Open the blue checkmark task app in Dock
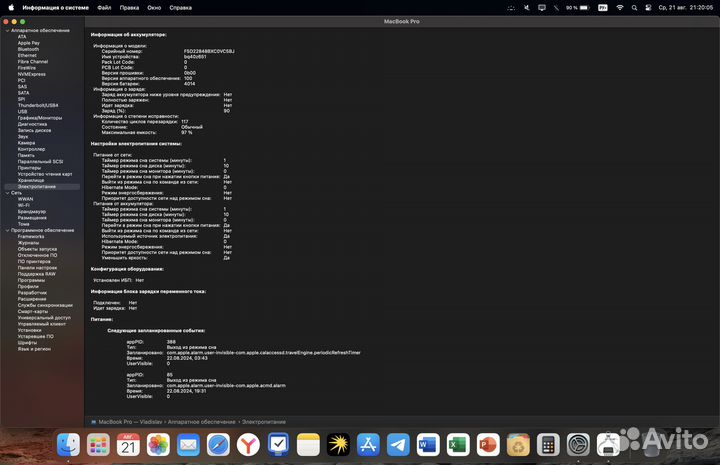The height and width of the screenshot is (465, 720). tap(278, 444)
